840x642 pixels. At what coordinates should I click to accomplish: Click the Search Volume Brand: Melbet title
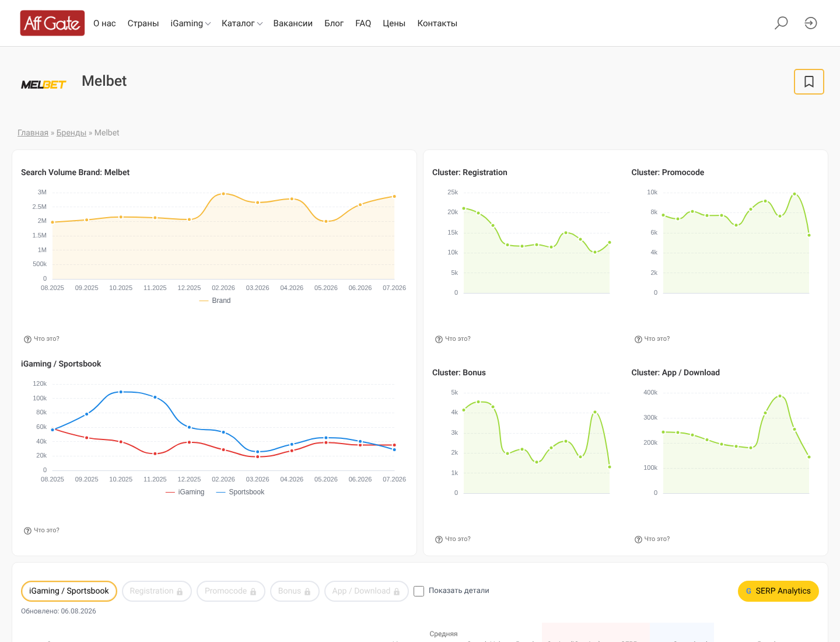point(75,172)
